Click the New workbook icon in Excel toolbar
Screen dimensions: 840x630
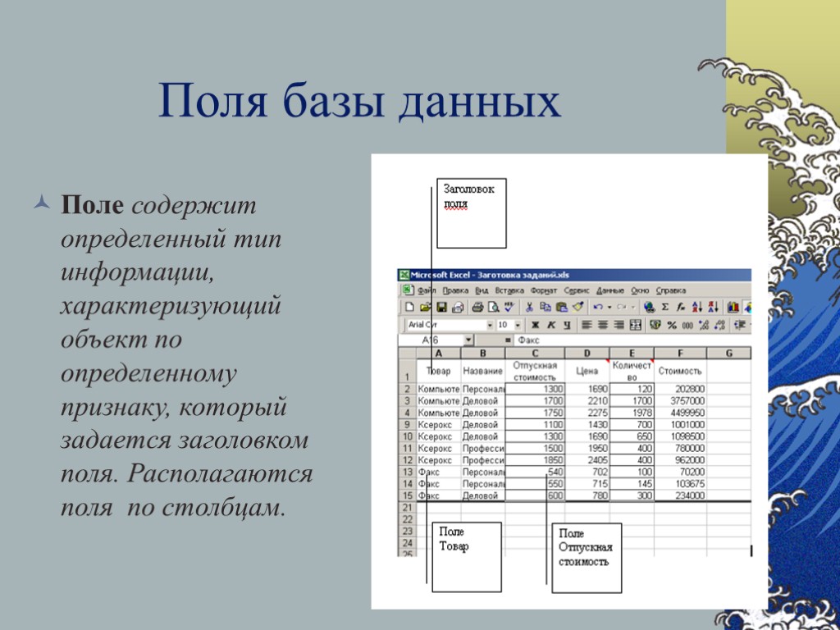[409, 307]
